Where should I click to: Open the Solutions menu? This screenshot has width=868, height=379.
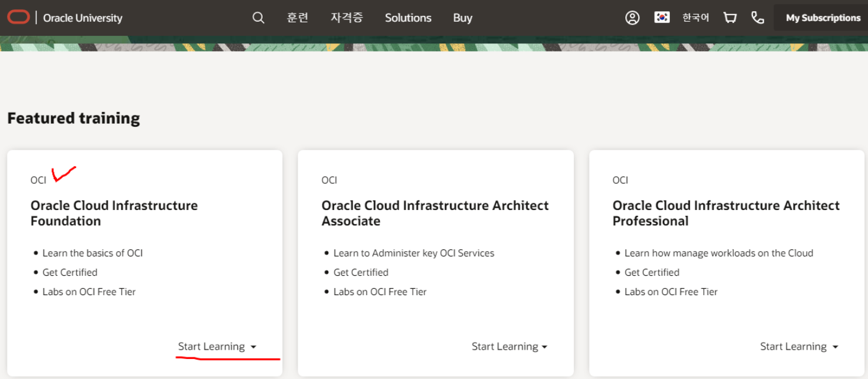409,18
